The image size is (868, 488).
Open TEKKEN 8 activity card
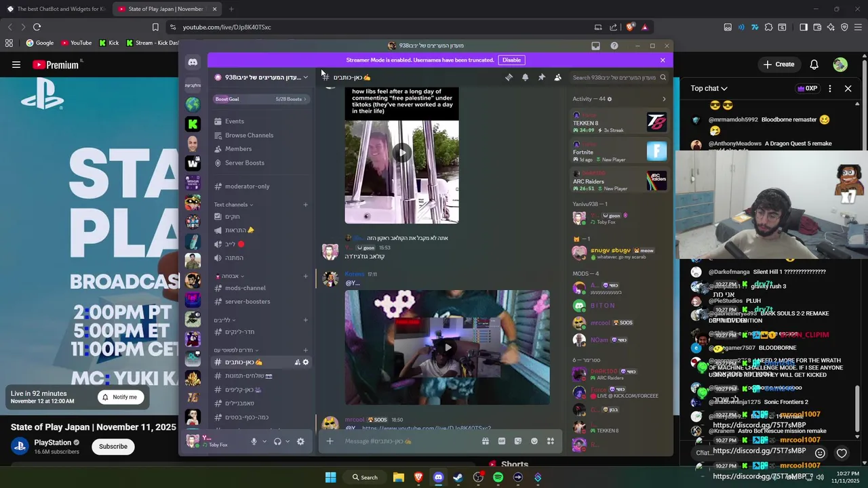click(x=620, y=123)
